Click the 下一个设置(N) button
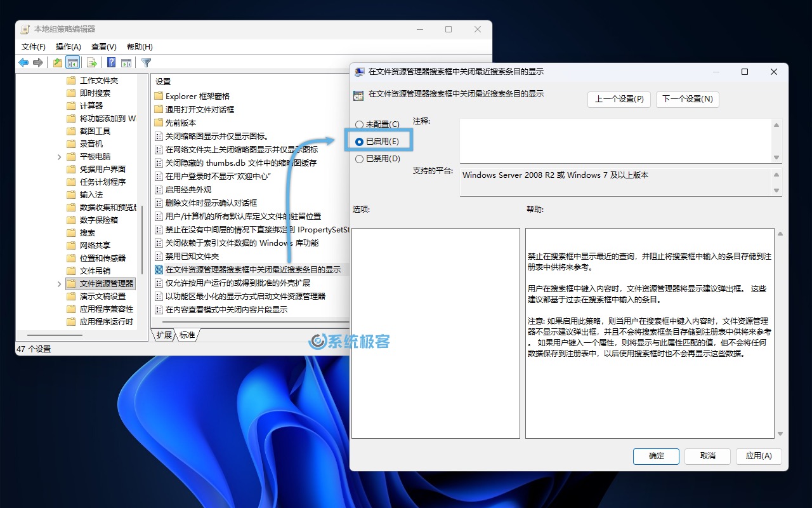Screen dimensions: 812x508 coord(687,100)
